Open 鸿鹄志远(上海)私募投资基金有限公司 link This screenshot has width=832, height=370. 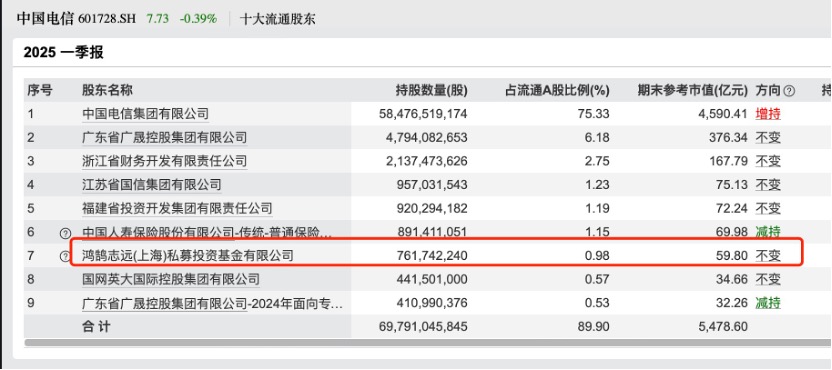click(x=187, y=256)
